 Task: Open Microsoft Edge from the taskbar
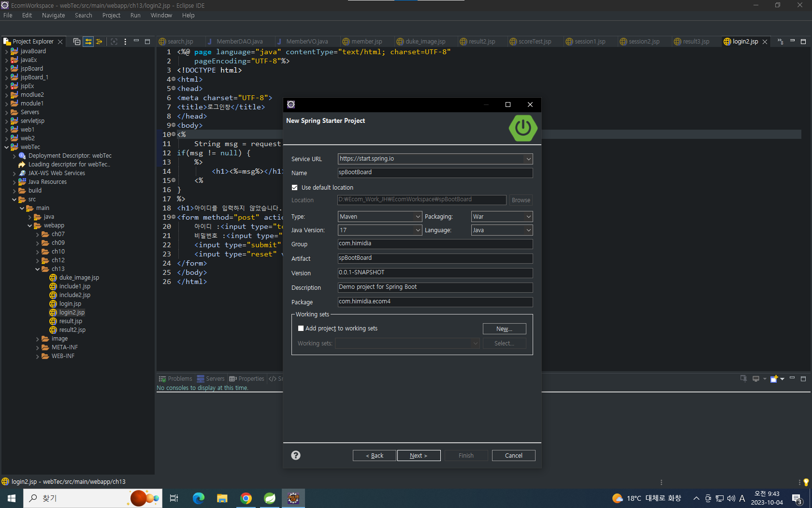[199, 498]
